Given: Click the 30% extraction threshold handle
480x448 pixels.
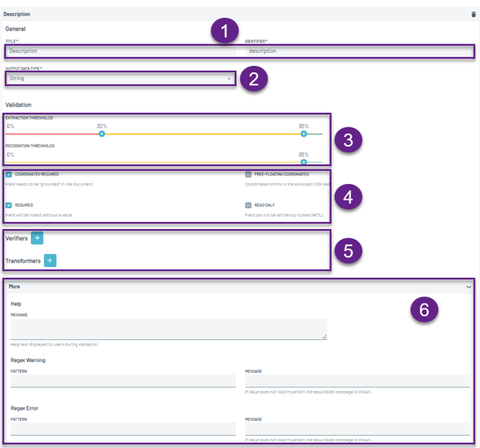Looking at the screenshot, I should (102, 134).
